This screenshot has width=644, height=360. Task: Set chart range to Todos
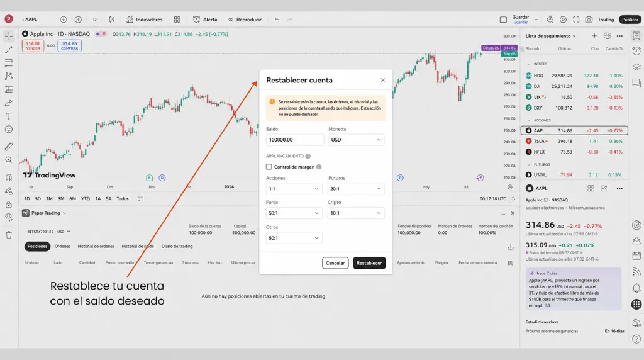coord(123,198)
